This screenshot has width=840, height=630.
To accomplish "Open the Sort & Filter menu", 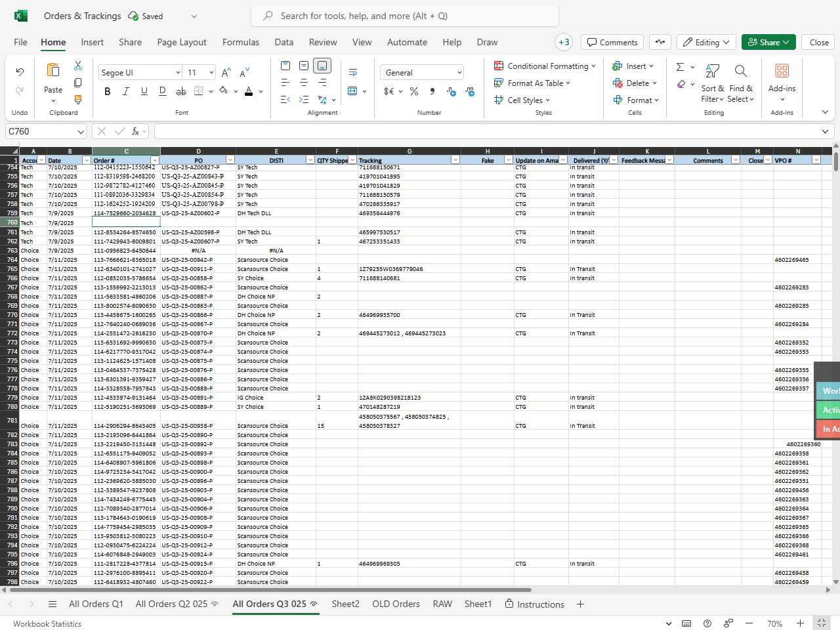I will [713, 83].
